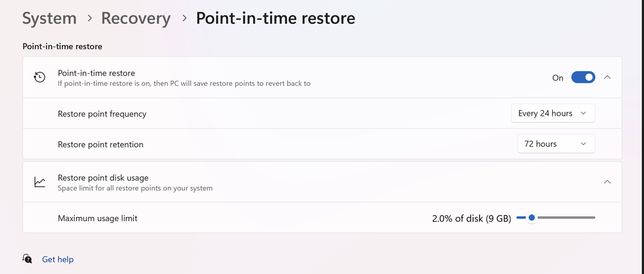
Task: Click the disk usage chart icon
Action: [39, 182]
